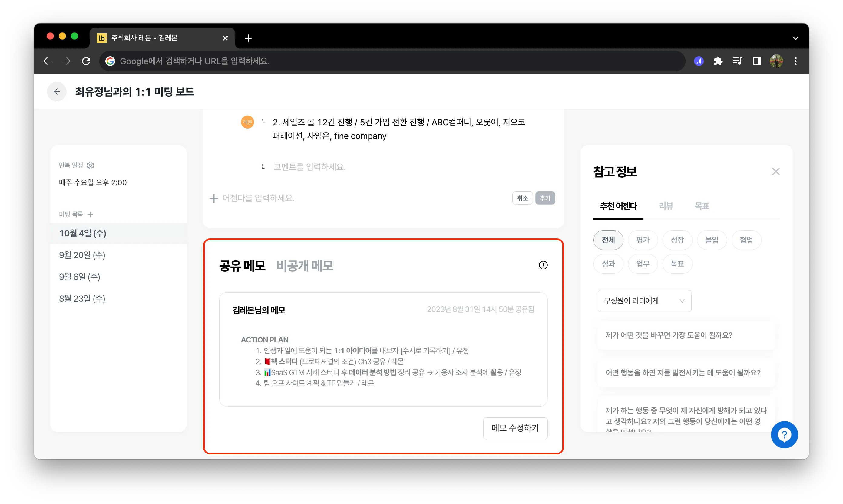
Task: Click the 추가 button
Action: 545,198
